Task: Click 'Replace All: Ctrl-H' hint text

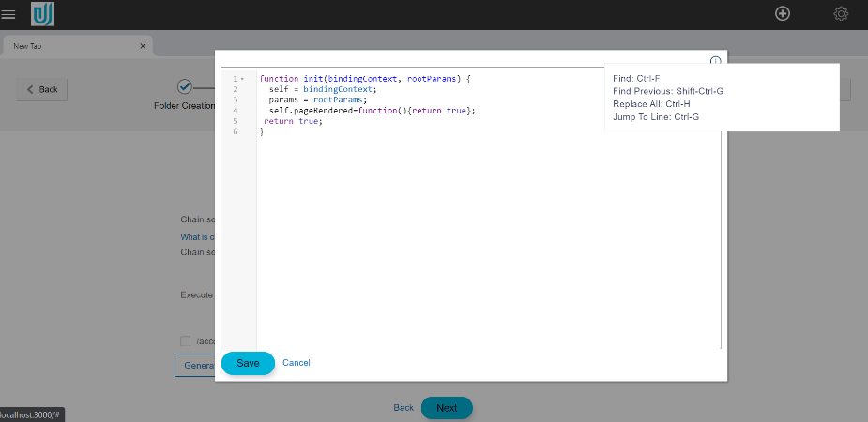Action: [x=651, y=103]
